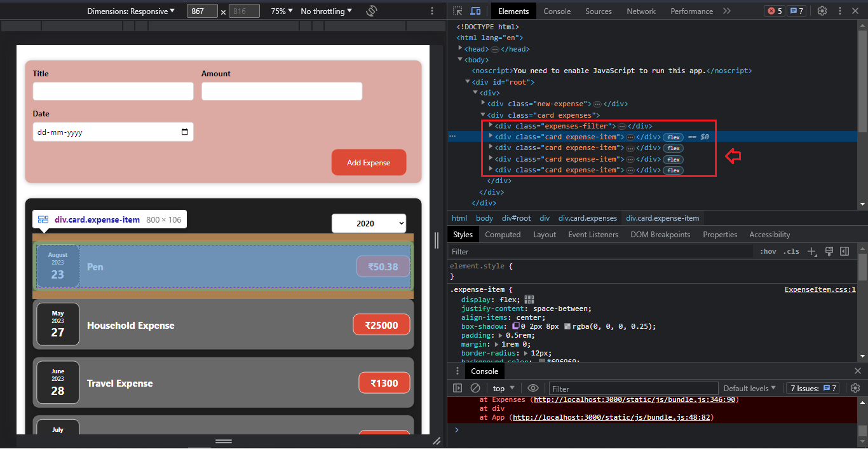Click the new style rule plus icon
Image resolution: width=868 pixels, height=449 pixels.
tap(811, 252)
